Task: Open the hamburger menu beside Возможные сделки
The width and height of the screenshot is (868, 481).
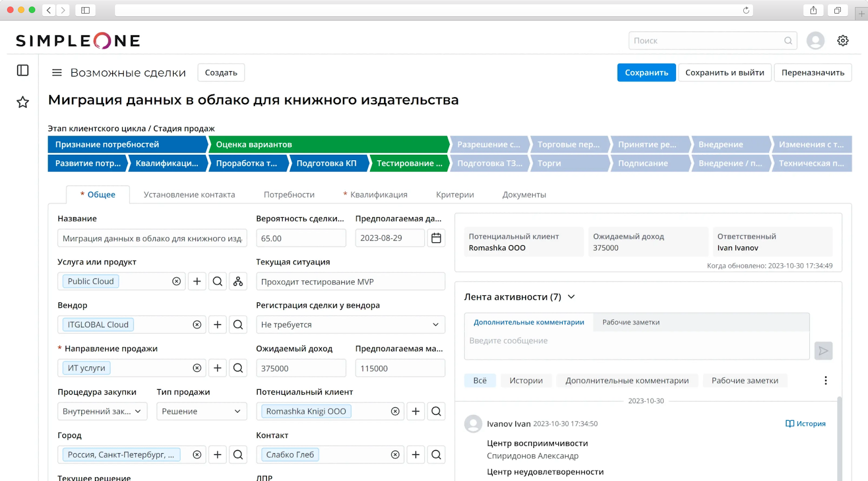Action: pos(56,73)
